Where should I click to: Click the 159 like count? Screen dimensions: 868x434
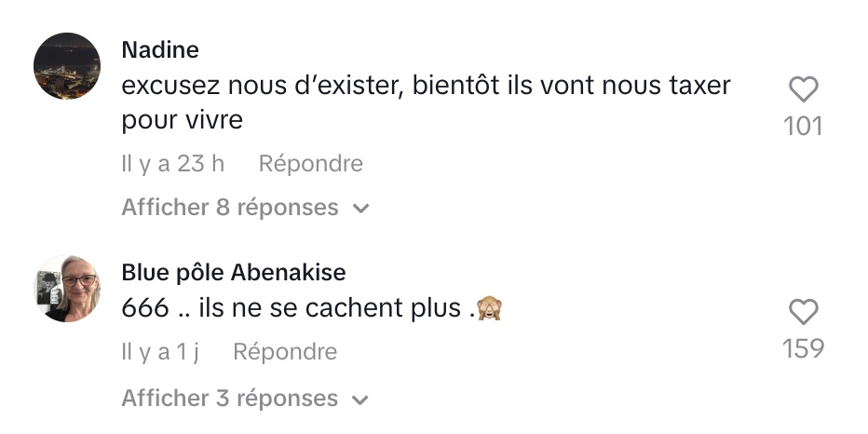(803, 348)
